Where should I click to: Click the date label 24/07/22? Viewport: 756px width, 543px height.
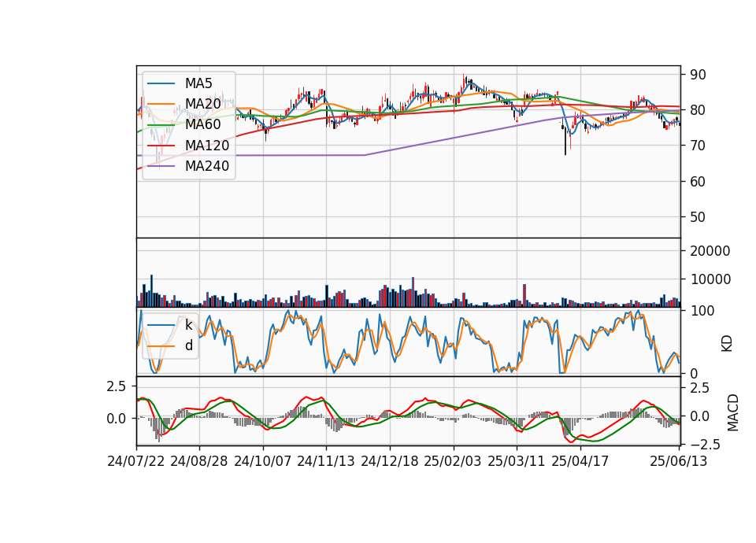[136, 461]
